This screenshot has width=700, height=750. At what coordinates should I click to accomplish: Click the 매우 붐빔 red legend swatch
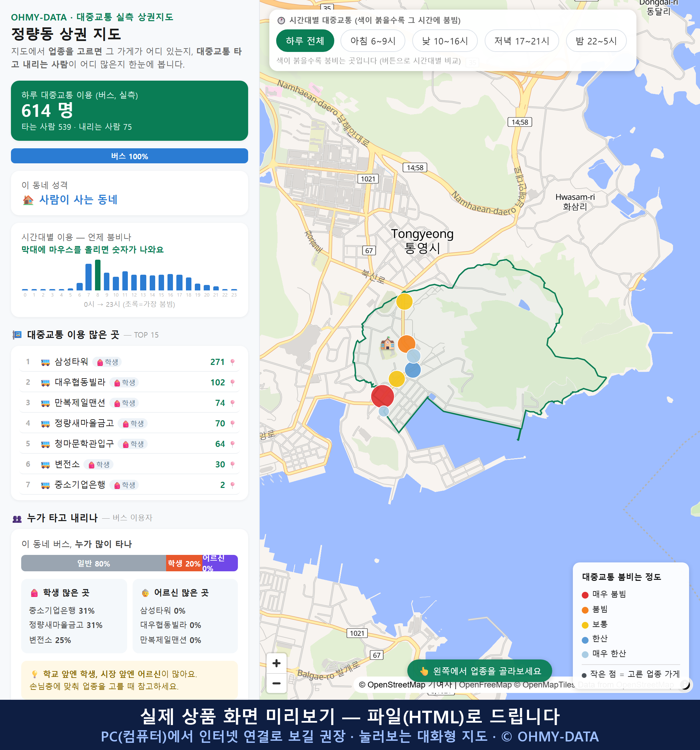[585, 595]
